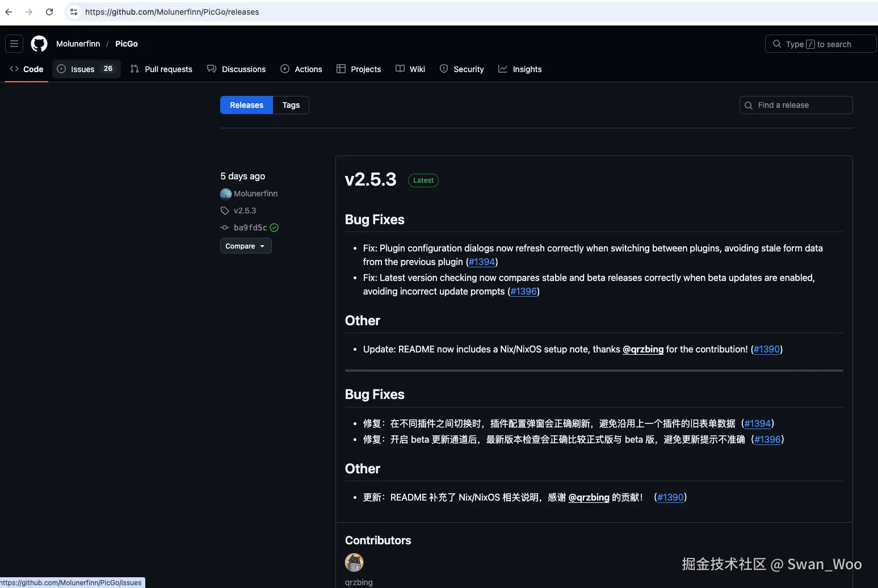The image size is (878, 588).
Task: Open the Wiki tab
Action: (410, 69)
